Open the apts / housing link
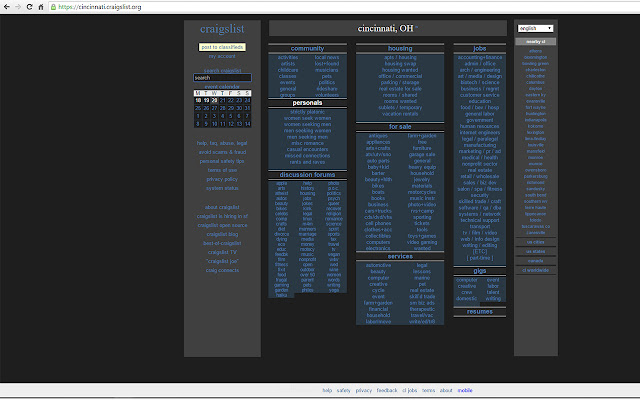Screen dimensions: 640x400 [x=400, y=58]
